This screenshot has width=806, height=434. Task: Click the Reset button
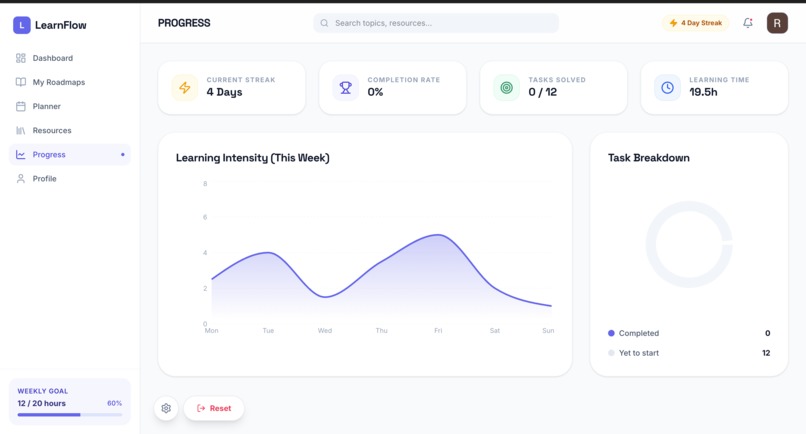214,408
